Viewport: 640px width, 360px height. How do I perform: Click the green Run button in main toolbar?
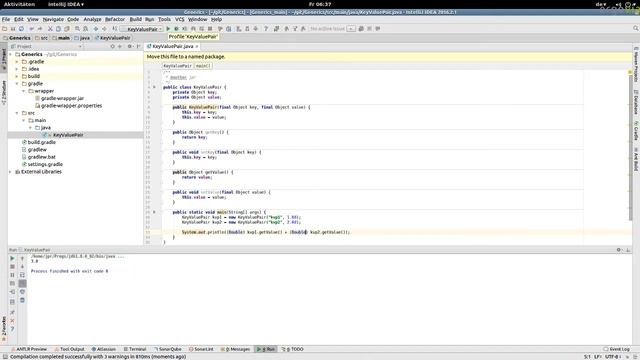pyautogui.click(x=168, y=29)
